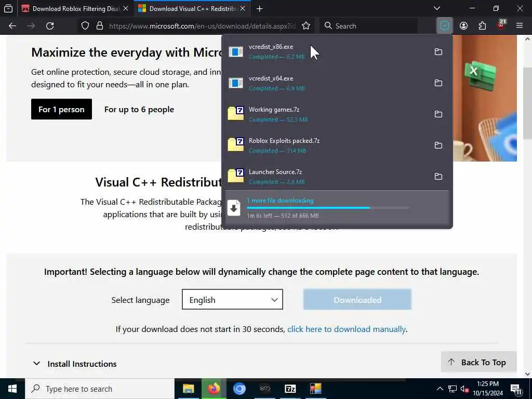The height and width of the screenshot is (399, 532).
Task: Open Launcher Source.7z download entry
Action: 326,177
